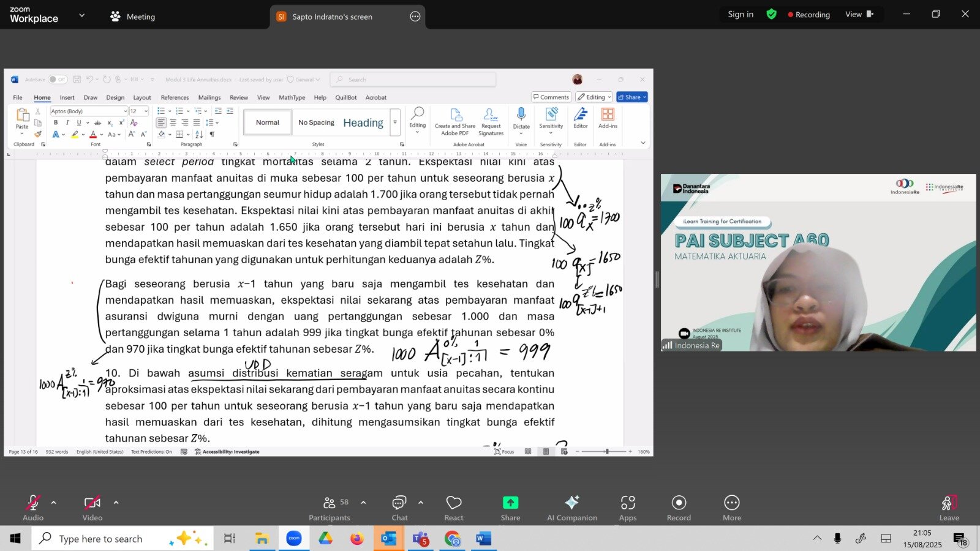Click the React heart icon
The height and width of the screenshot is (551, 980).
(x=454, y=503)
